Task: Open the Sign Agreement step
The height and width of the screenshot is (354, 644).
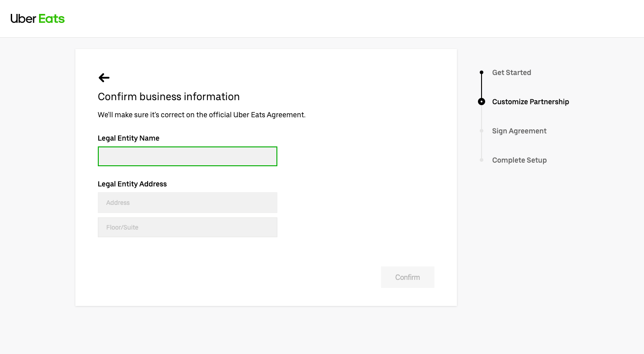Action: pos(519,131)
